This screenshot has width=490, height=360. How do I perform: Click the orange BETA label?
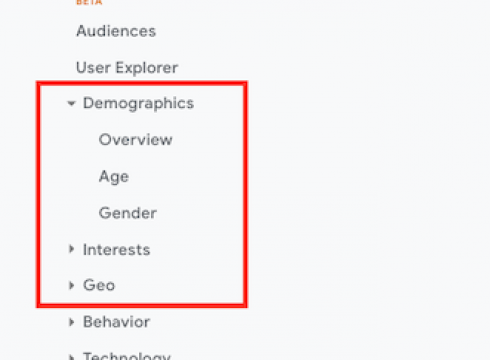point(89,2)
